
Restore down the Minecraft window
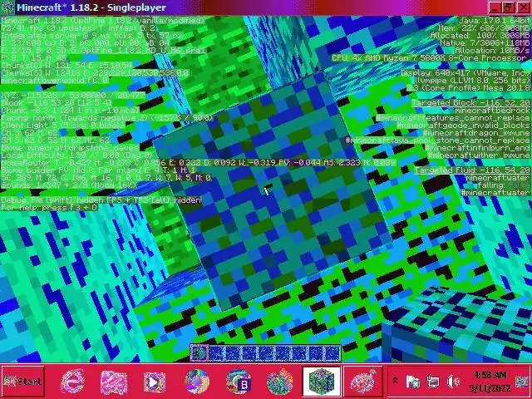[x=510, y=7]
